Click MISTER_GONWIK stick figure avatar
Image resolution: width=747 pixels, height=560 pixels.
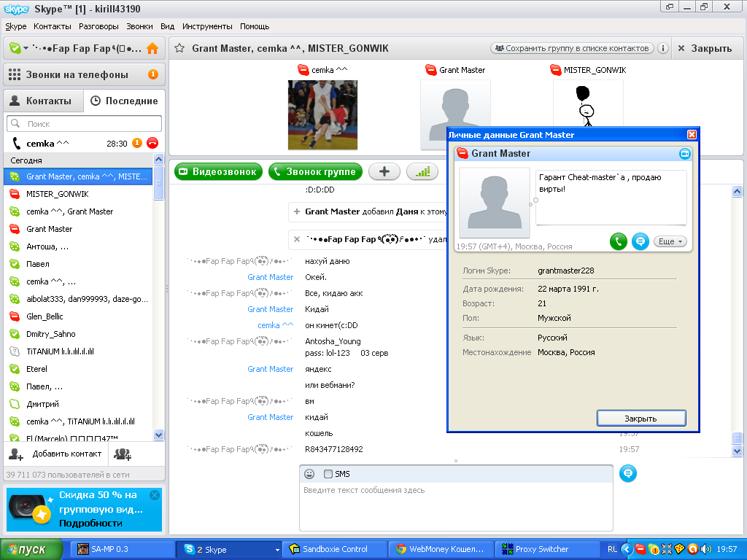(588, 105)
